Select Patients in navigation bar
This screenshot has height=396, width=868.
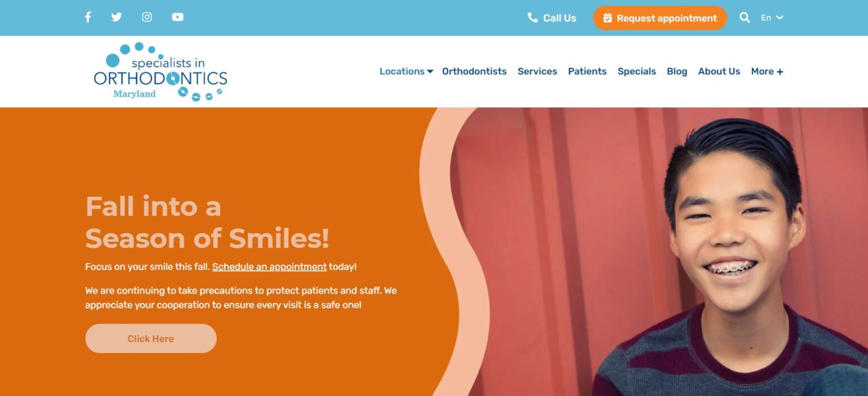(587, 71)
